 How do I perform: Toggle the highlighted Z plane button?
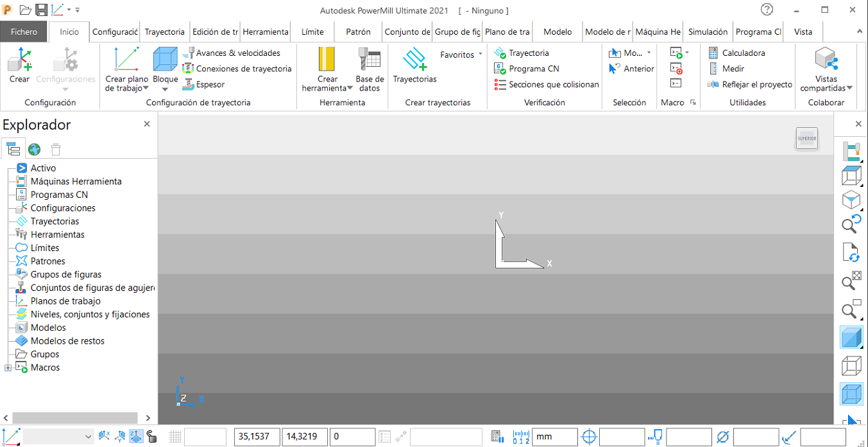click(136, 437)
